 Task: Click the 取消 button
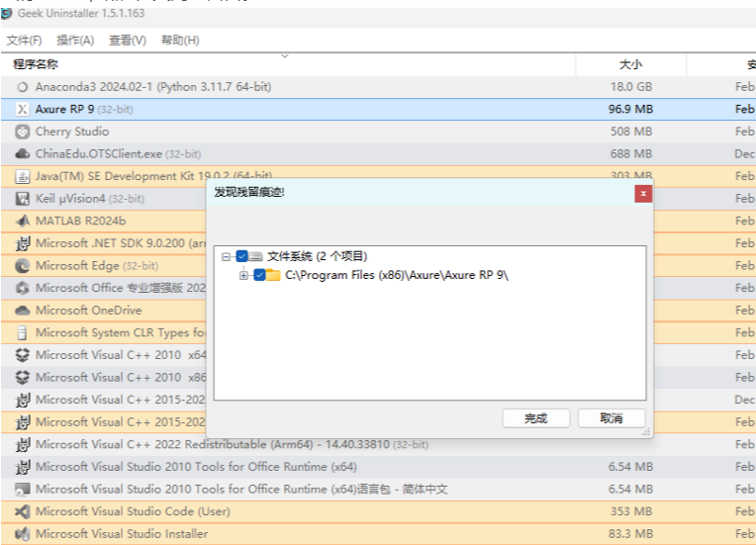pos(612,418)
